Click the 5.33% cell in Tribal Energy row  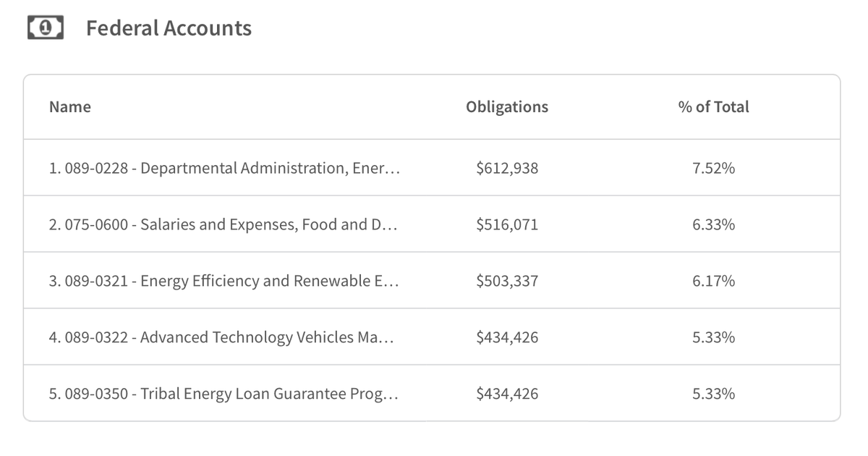(x=713, y=394)
